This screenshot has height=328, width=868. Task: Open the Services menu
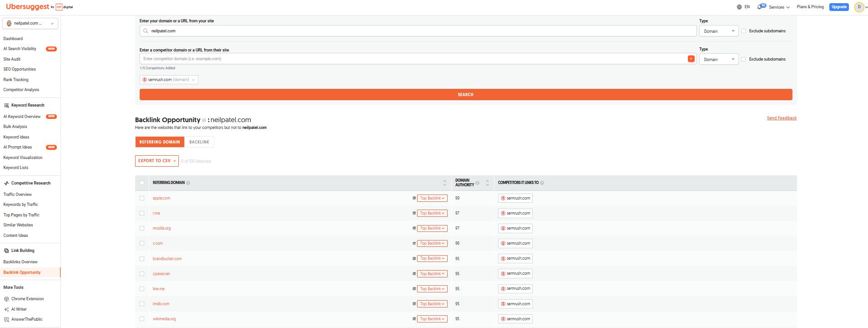[x=779, y=7]
